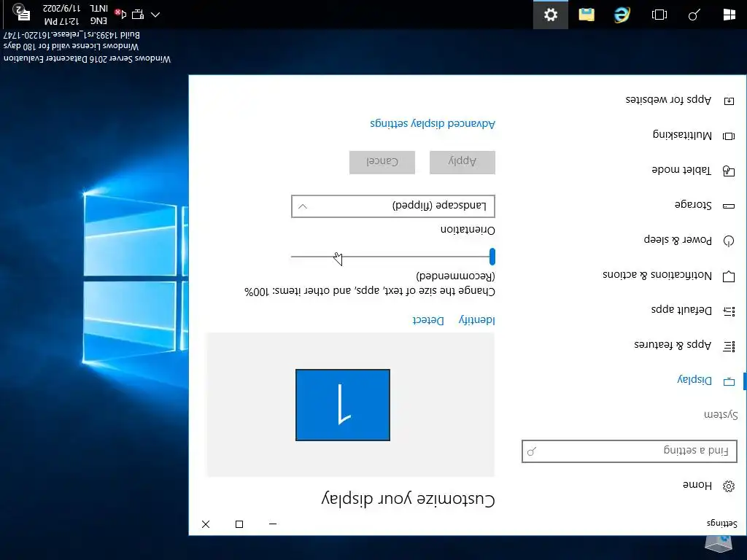747x560 pixels.
Task: Click the Display monitor icon in sidebar
Action: point(729,381)
